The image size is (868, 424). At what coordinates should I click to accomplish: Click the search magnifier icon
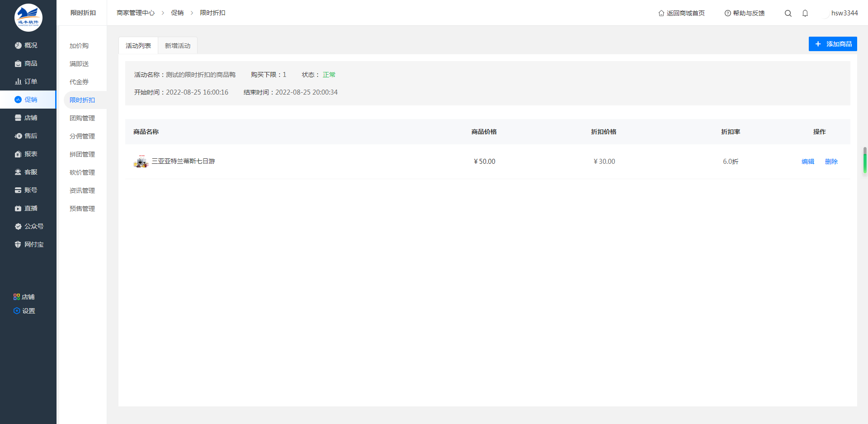788,13
